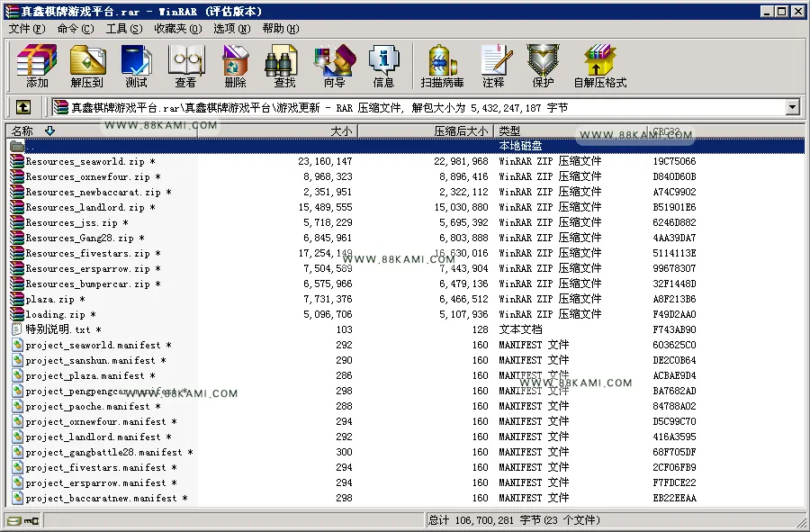The height and width of the screenshot is (532, 810).
Task: Select Resources_jss.zip row
Action: click(406, 222)
